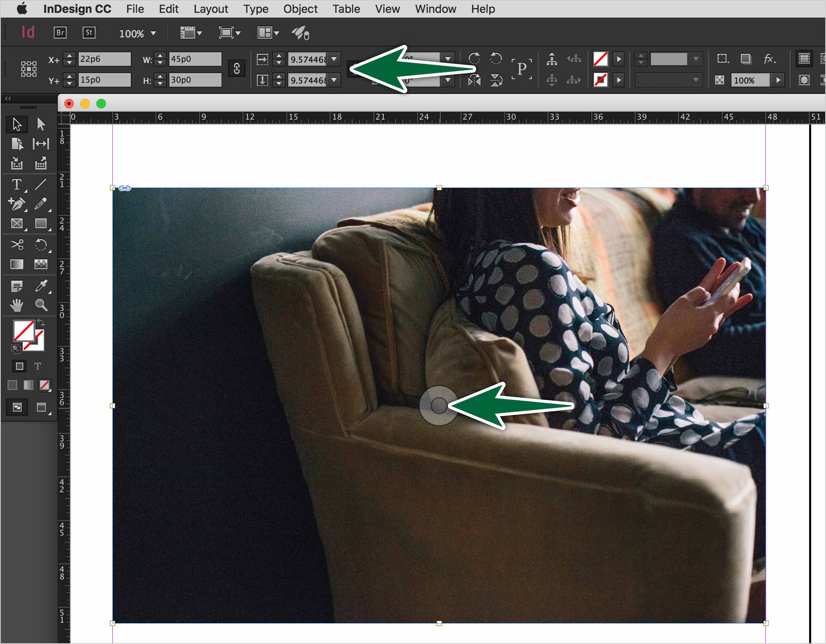Click the toolbox fill color box

coord(24,331)
